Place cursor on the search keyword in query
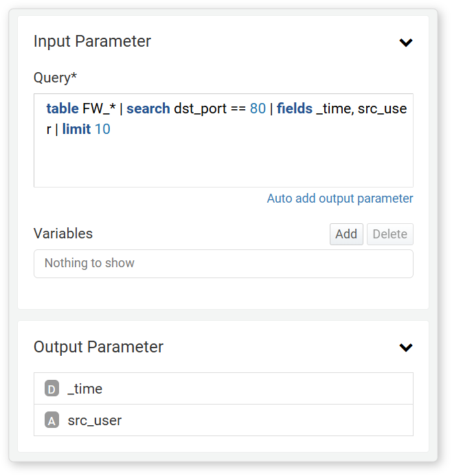Viewport: 452px width, 476px height. [148, 109]
